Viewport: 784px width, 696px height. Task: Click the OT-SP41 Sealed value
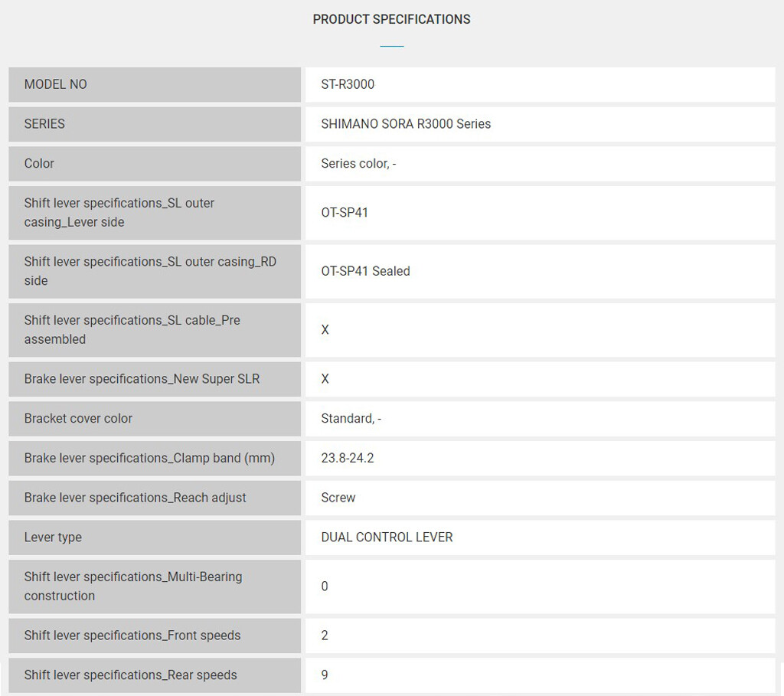365,271
